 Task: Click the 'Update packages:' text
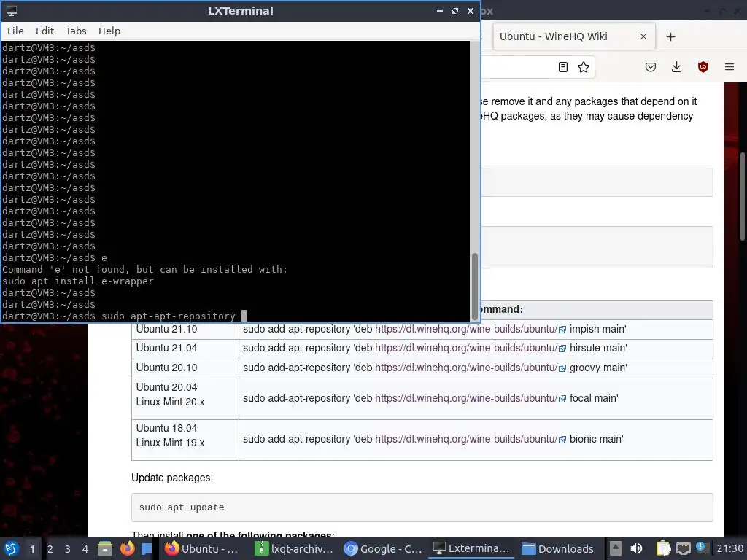click(x=172, y=478)
